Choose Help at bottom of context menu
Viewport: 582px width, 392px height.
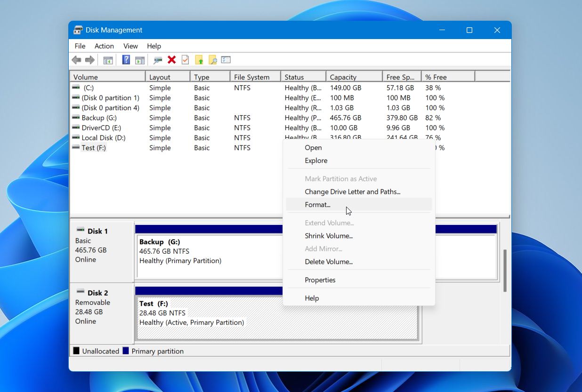(359, 298)
